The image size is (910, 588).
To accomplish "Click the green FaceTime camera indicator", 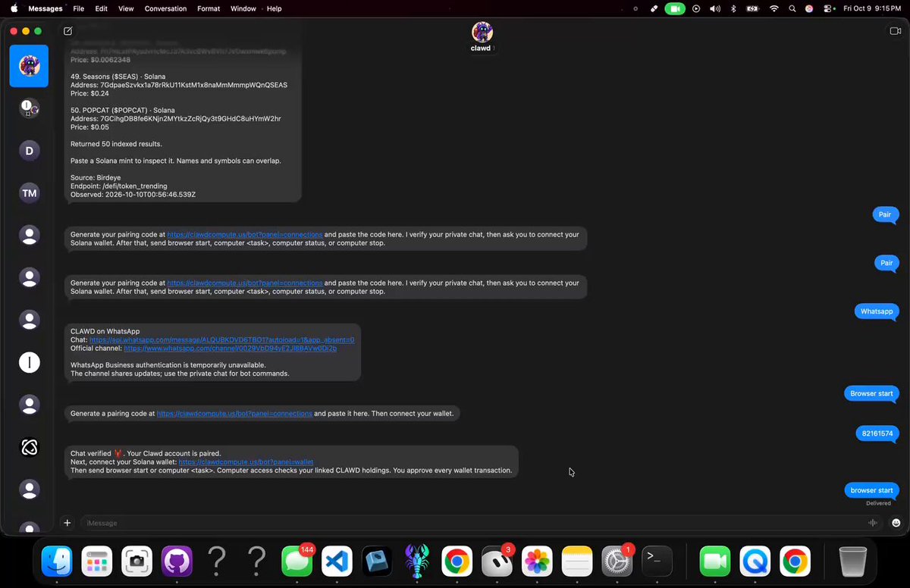I will click(675, 8).
